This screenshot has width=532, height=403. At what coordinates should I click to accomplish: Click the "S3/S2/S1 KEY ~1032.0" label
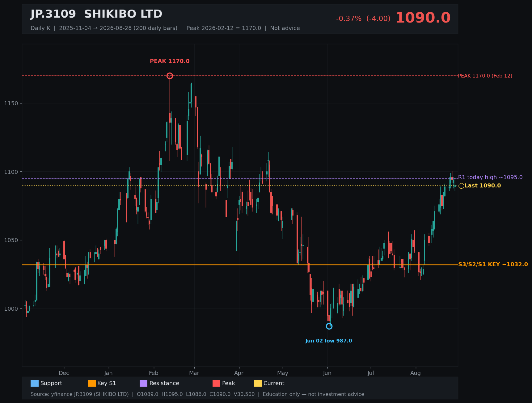click(493, 264)
